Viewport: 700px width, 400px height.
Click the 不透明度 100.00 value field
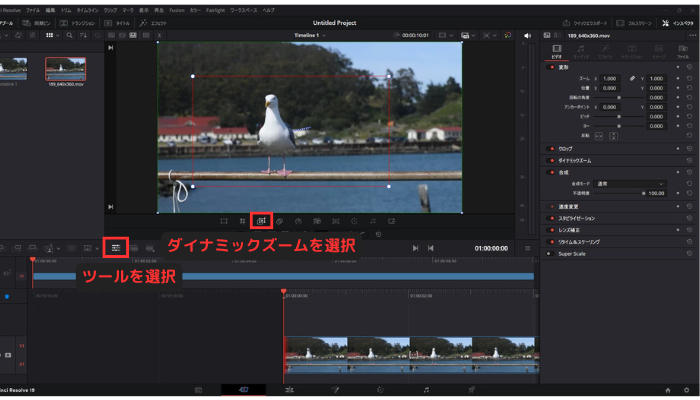tap(657, 193)
